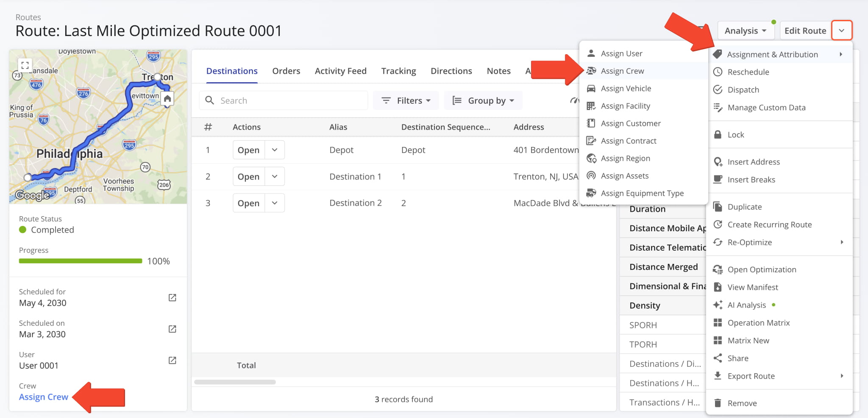Open the Scheduled on external link icon

pyautogui.click(x=172, y=329)
